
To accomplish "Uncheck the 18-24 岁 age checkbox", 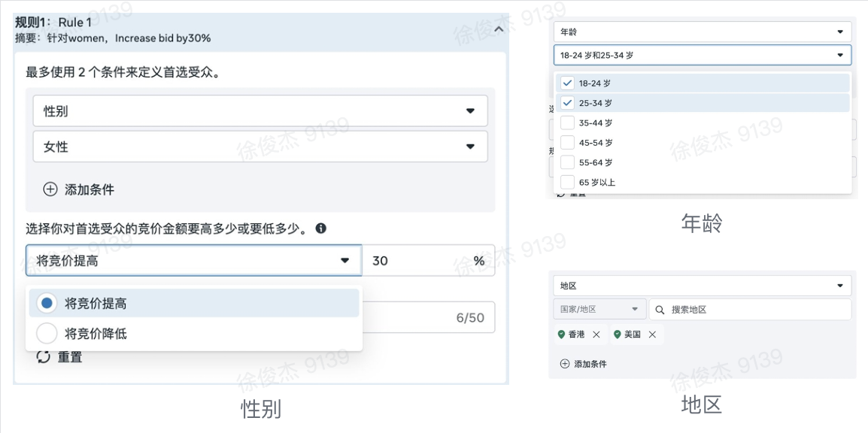I will (568, 83).
